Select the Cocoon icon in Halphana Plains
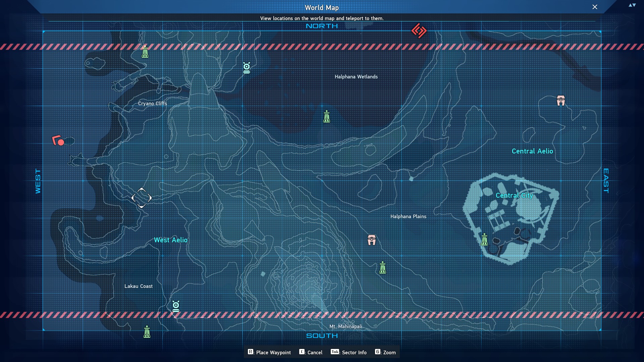This screenshot has width=644, height=362. point(372,240)
